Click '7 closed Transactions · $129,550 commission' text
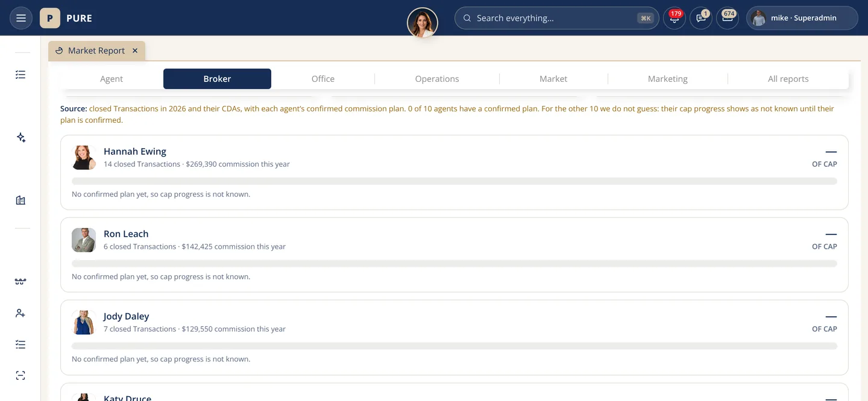Viewport: 868px width, 401px height. pos(195,329)
